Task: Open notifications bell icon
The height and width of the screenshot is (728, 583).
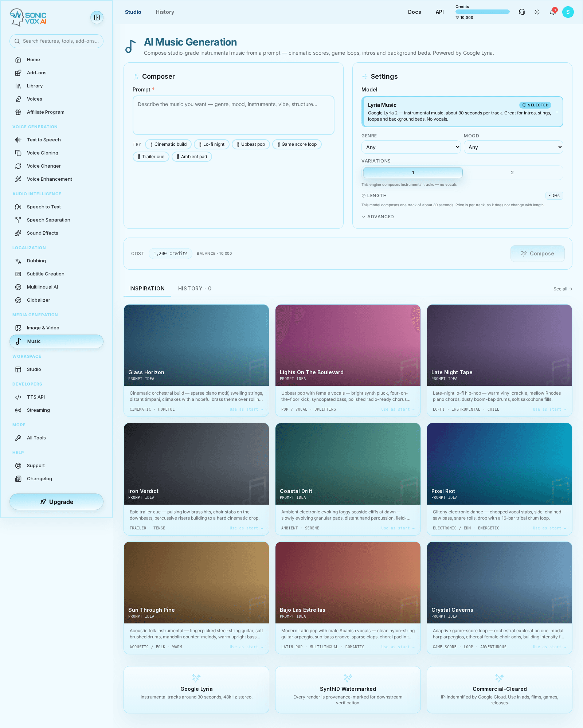Action: (553, 12)
